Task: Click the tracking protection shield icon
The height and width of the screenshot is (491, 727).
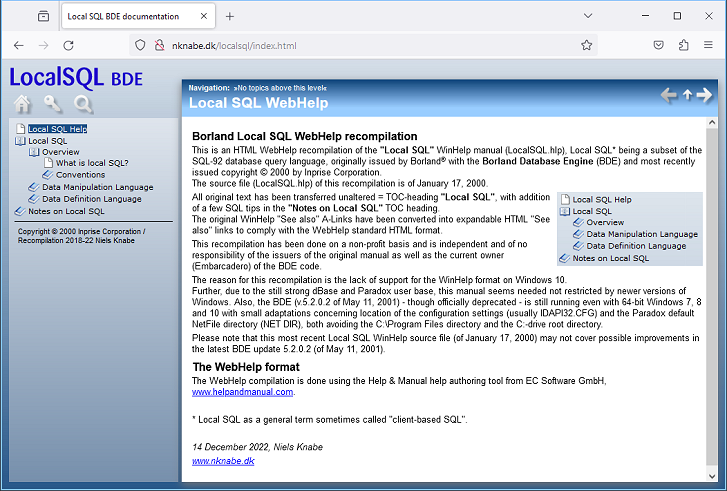Action: tap(140, 45)
